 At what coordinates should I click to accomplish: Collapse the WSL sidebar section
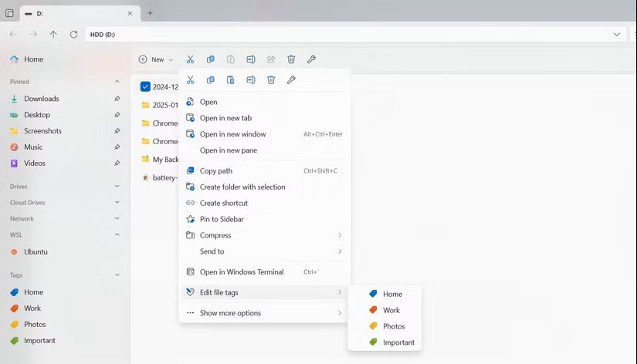pyautogui.click(x=117, y=234)
